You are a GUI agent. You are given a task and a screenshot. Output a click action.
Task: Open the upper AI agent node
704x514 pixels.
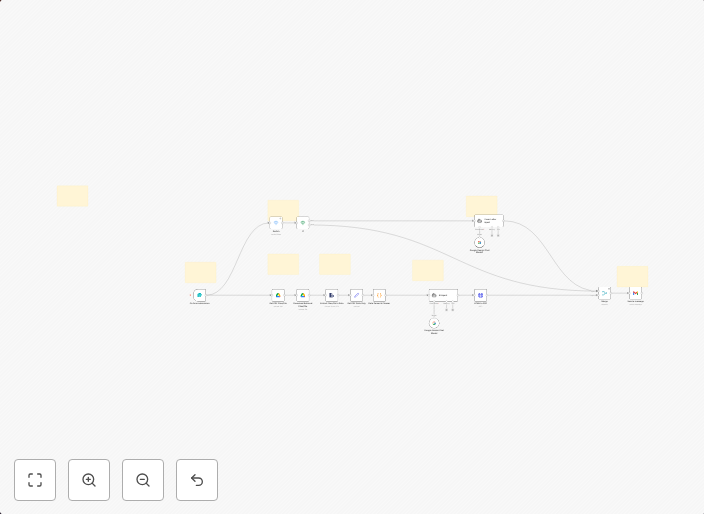tap(488, 220)
